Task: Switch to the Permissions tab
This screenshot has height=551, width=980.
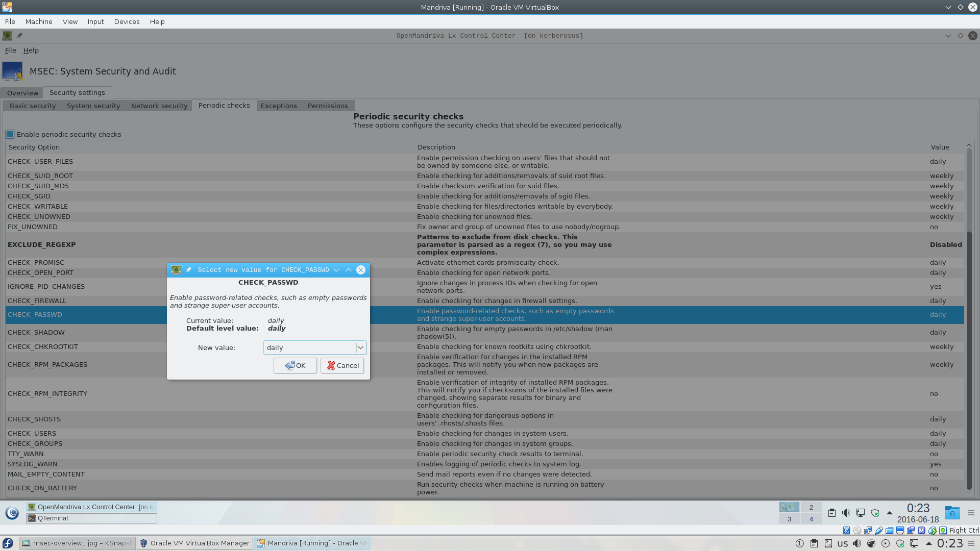Action: 328,106
